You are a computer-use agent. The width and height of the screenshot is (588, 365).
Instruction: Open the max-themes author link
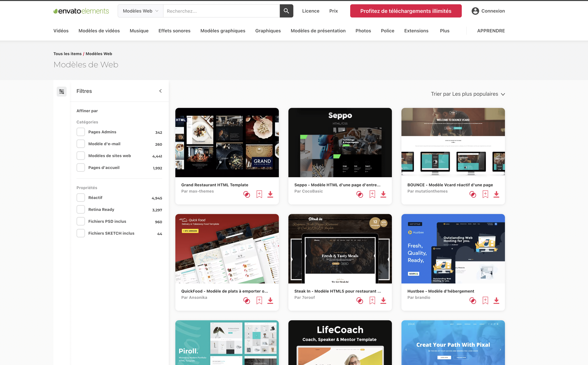[x=201, y=191]
